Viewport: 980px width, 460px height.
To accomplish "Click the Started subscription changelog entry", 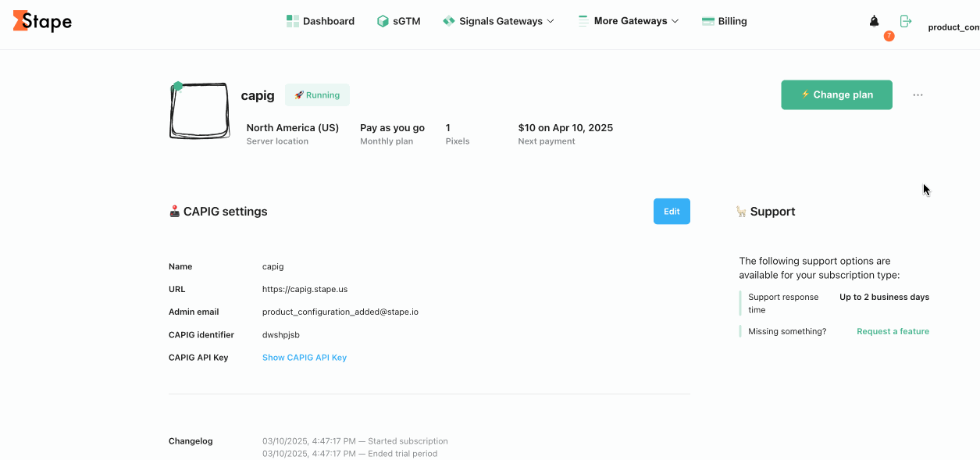I will (x=355, y=441).
